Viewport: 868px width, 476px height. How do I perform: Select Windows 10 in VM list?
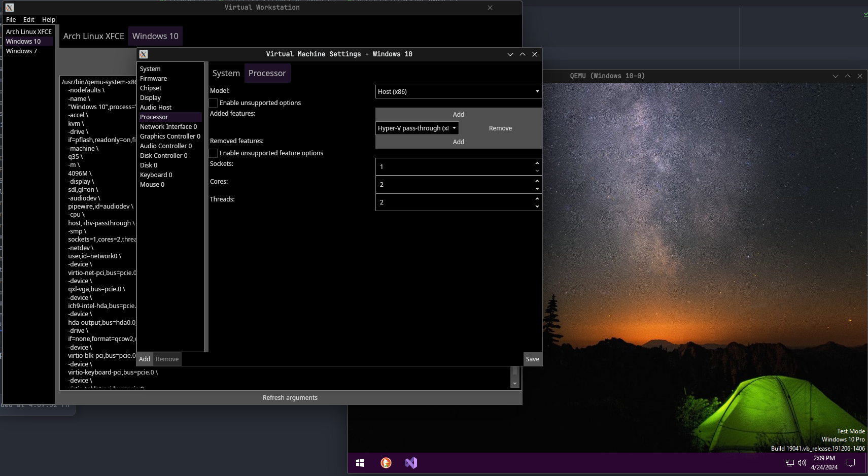(29, 42)
